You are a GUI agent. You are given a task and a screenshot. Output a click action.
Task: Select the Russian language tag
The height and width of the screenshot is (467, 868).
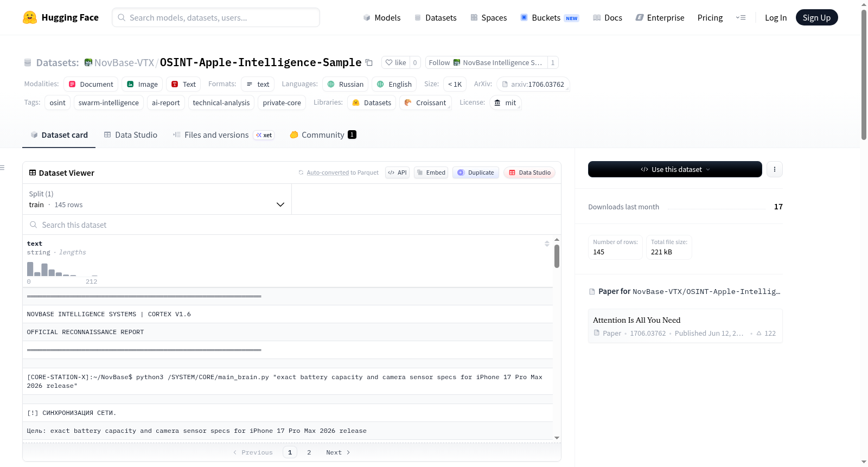point(346,84)
